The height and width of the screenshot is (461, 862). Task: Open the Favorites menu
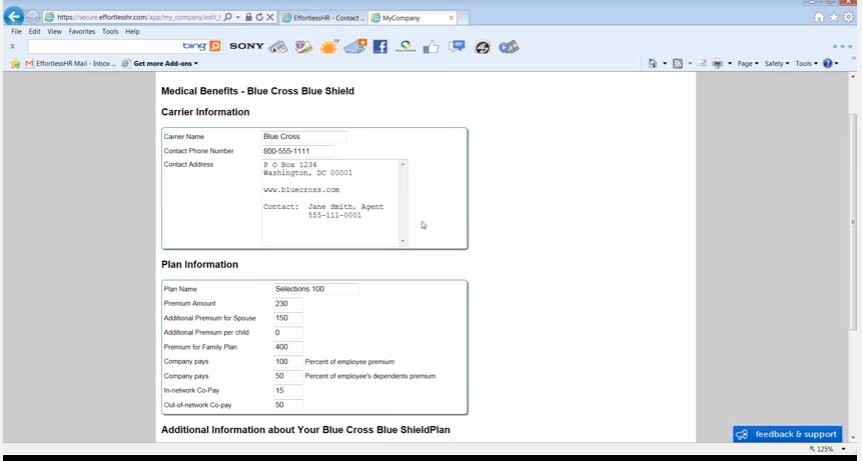(x=82, y=31)
